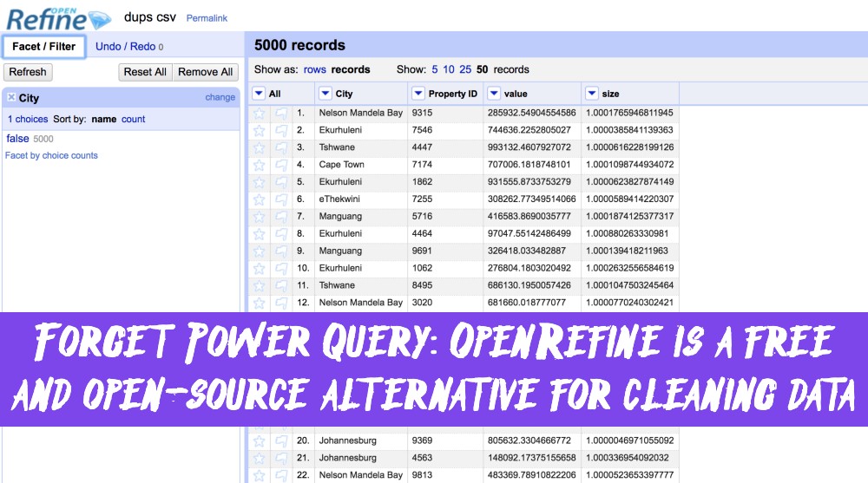Click change on City facet
This screenshot has width=868, height=483.
coord(220,97)
